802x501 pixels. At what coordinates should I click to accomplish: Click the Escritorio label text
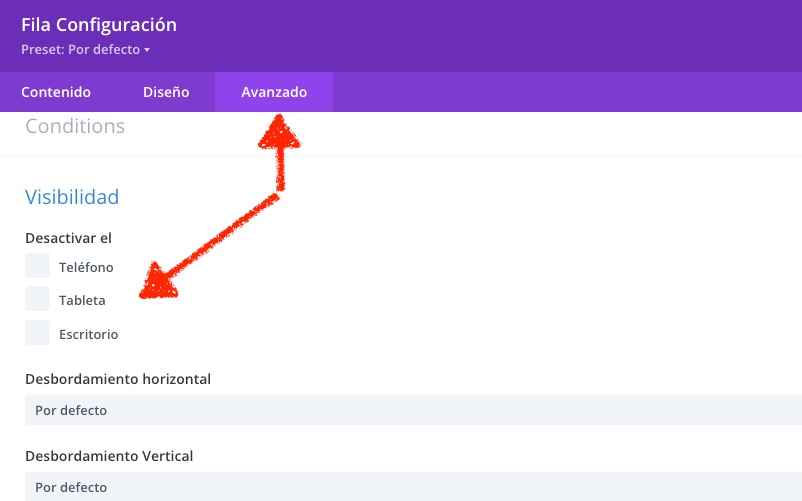tap(88, 334)
